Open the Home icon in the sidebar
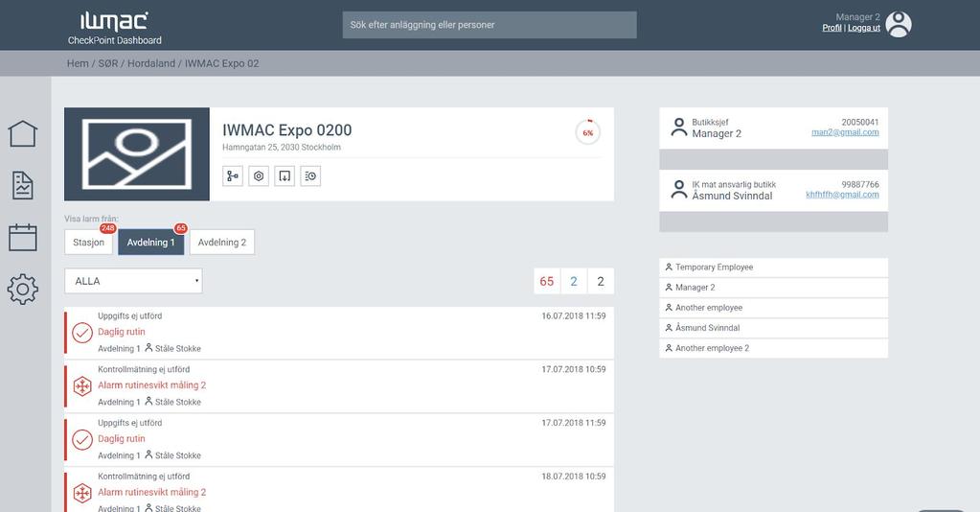 22,133
